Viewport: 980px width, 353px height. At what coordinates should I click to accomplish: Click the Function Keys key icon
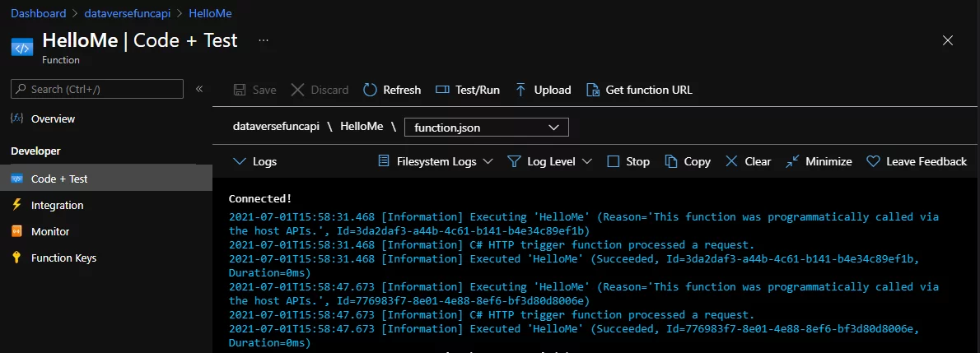(x=16, y=258)
